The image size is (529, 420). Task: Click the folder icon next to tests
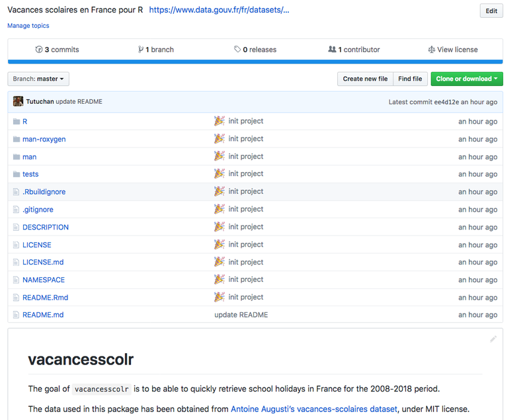[17, 175]
